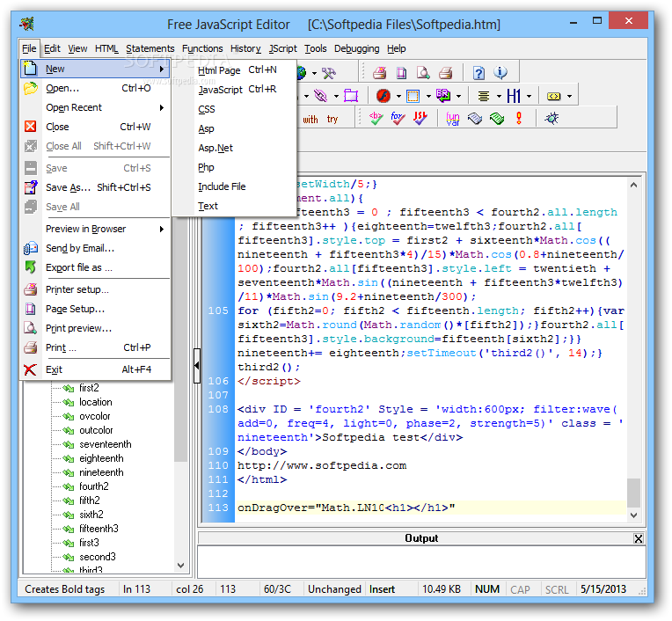This screenshot has height=621, width=672.
Task: Click the JSL syntax check icon
Action: click(x=420, y=118)
